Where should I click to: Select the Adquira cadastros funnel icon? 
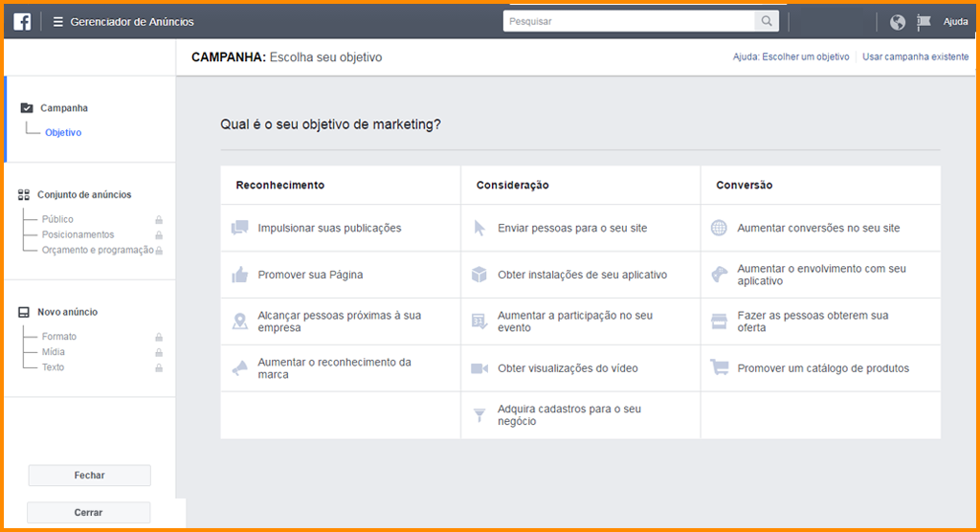[x=479, y=415]
